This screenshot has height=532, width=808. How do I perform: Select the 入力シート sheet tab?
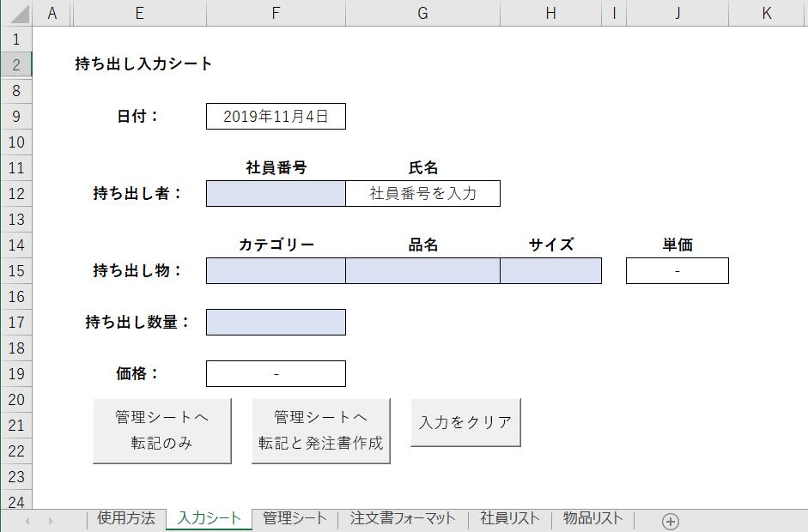210,518
